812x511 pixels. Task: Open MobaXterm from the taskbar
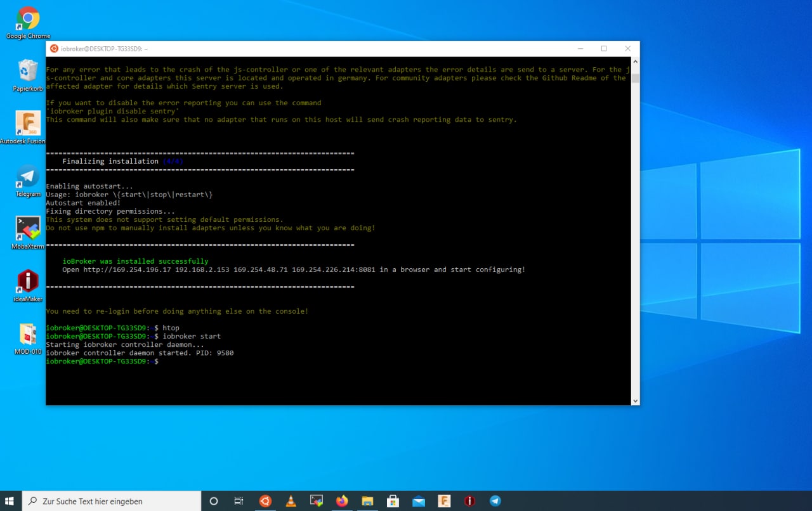(317, 501)
